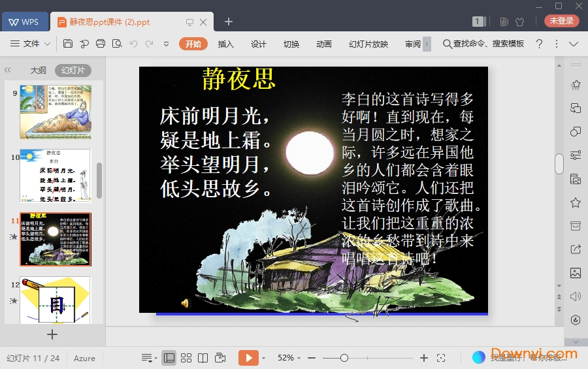The width and height of the screenshot is (588, 369).
Task: Open the 审阅 tab
Action: [x=413, y=44]
